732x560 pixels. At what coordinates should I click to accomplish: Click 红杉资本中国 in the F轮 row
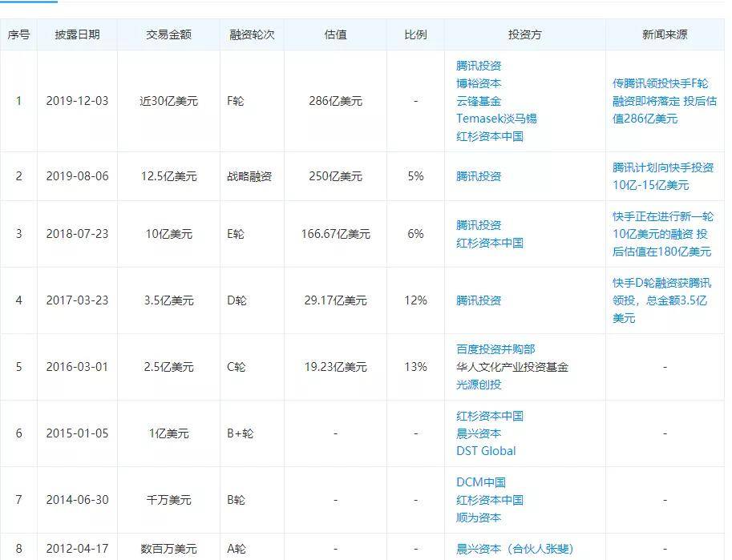pyautogui.click(x=490, y=136)
